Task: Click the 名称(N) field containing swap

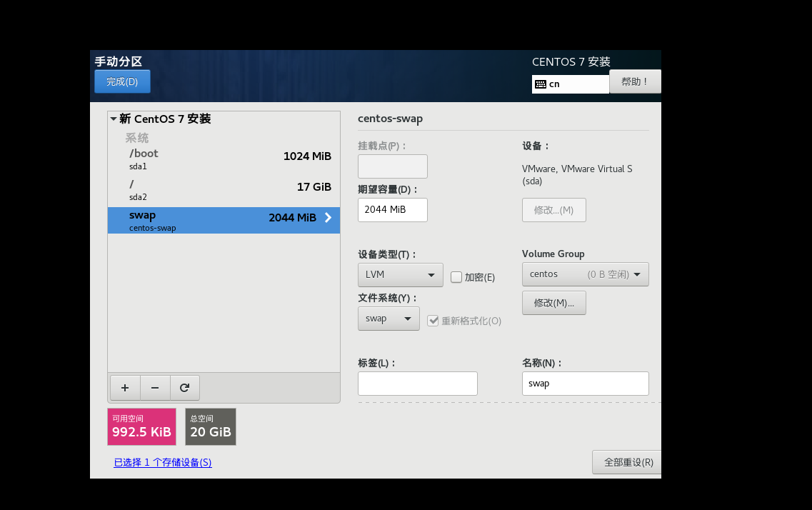Action: click(x=585, y=383)
